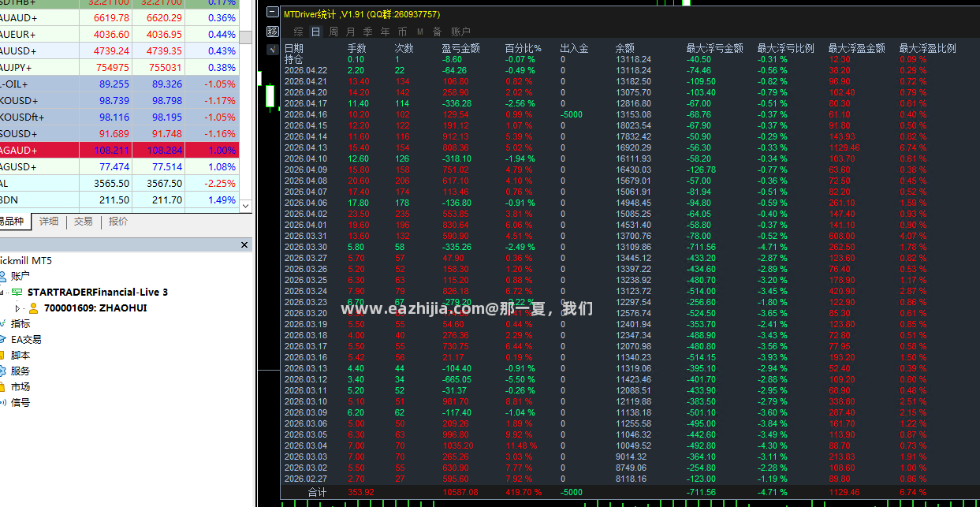Screen dimensions: 980x507
Task: Click the ickmill MT5 root node
Action: [x=25, y=261]
